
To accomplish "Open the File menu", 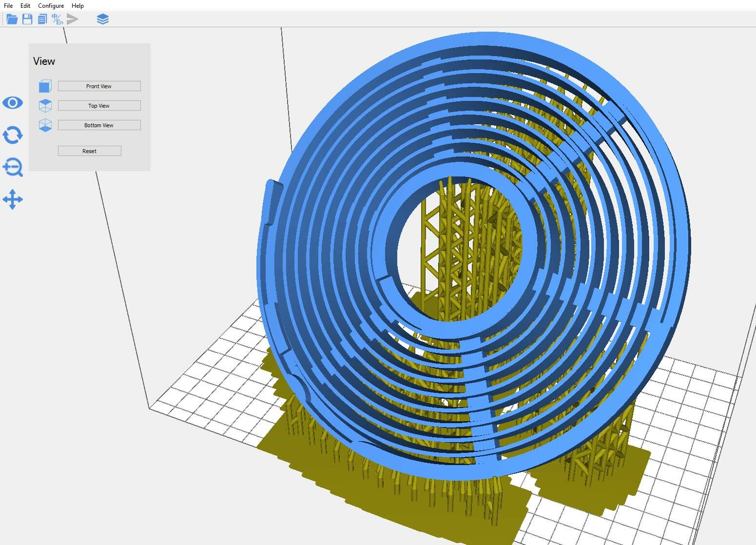I will [x=8, y=5].
